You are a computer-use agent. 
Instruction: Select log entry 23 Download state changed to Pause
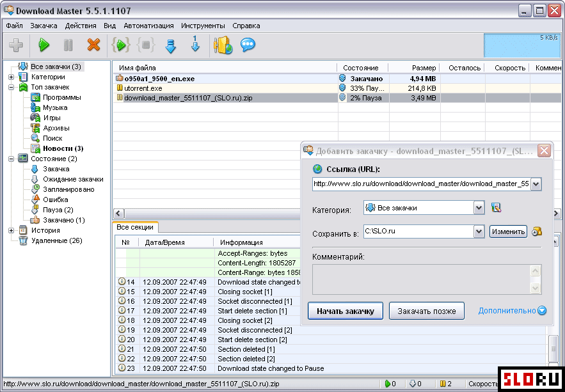click(331, 368)
